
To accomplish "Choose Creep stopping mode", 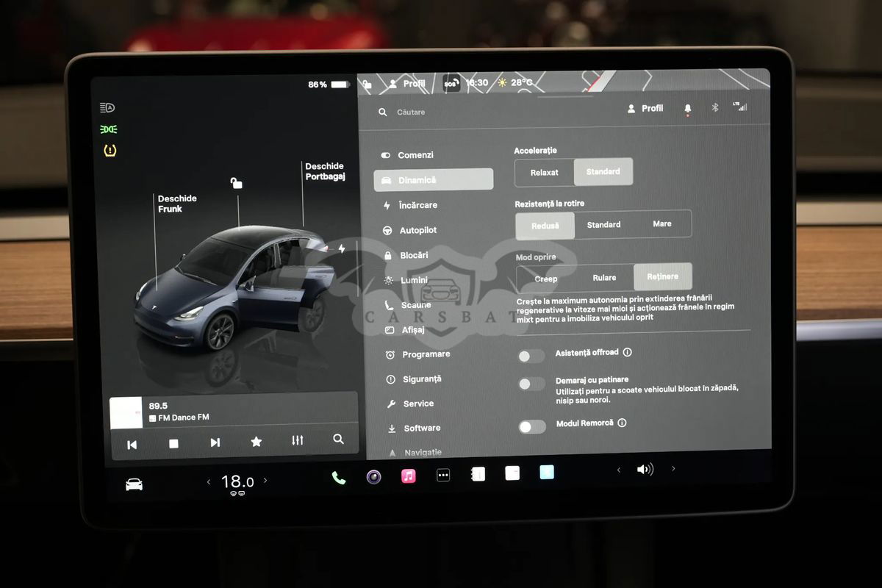I will [x=546, y=279].
